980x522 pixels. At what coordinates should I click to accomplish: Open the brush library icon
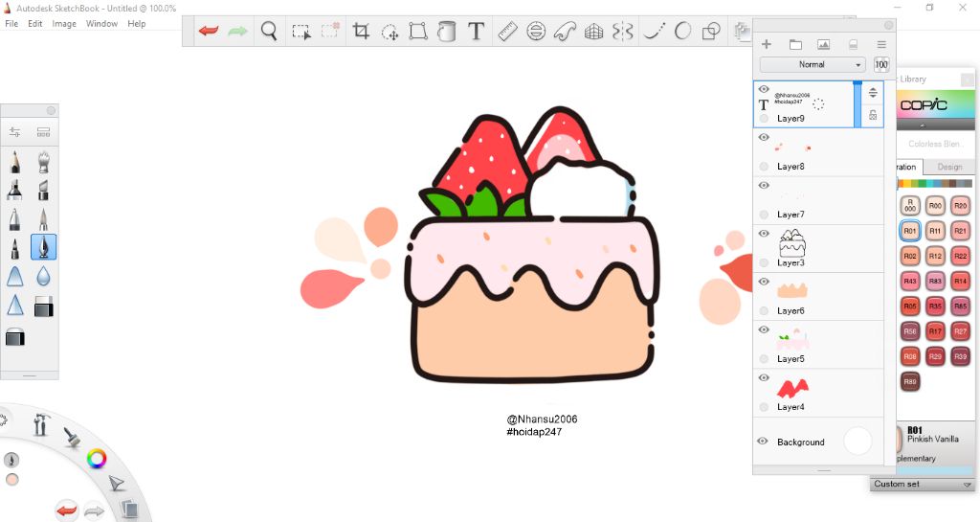pyautogui.click(x=43, y=132)
